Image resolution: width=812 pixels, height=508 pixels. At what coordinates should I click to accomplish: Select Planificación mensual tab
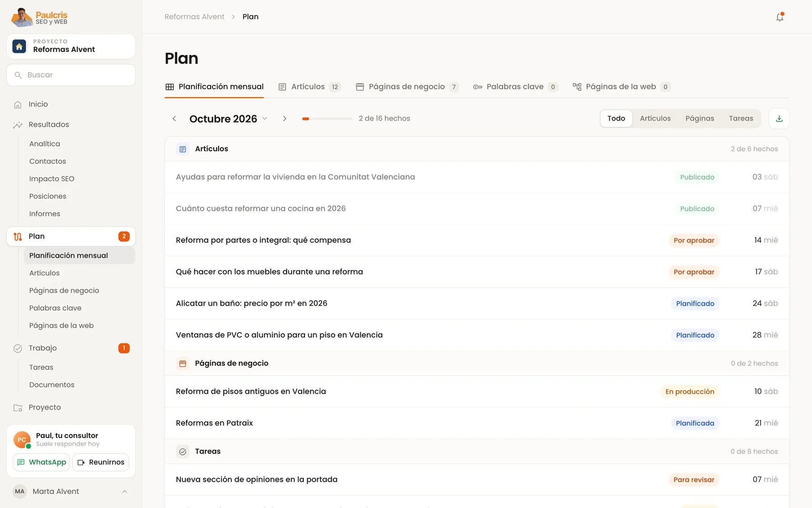click(214, 87)
